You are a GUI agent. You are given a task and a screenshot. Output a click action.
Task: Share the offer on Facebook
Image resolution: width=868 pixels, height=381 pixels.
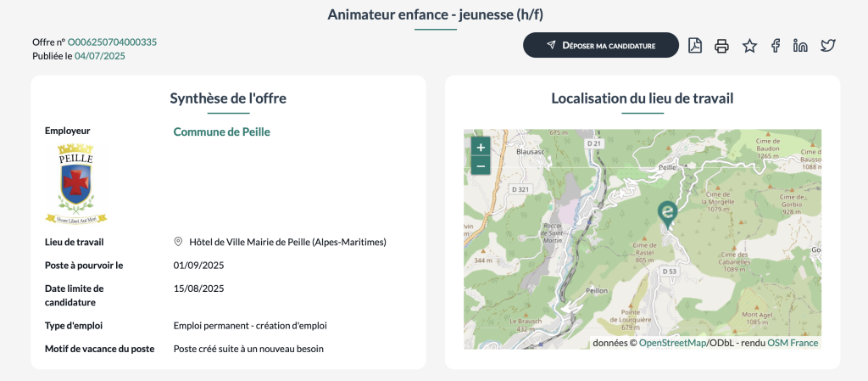coord(775,46)
